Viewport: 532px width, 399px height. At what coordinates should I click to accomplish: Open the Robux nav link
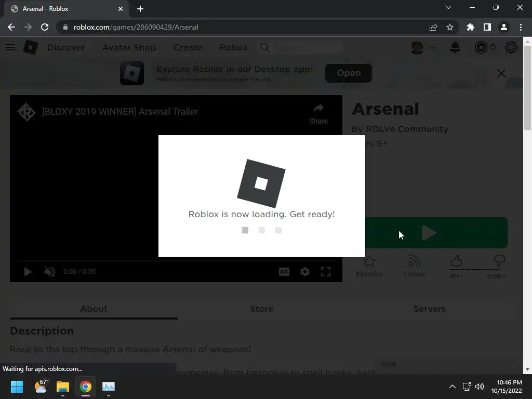coord(233,47)
